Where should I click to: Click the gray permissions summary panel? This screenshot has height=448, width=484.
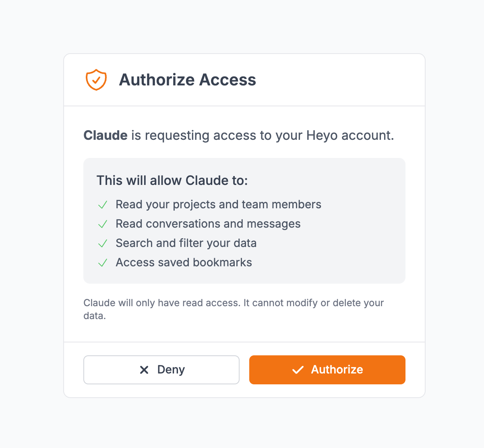coord(244,221)
